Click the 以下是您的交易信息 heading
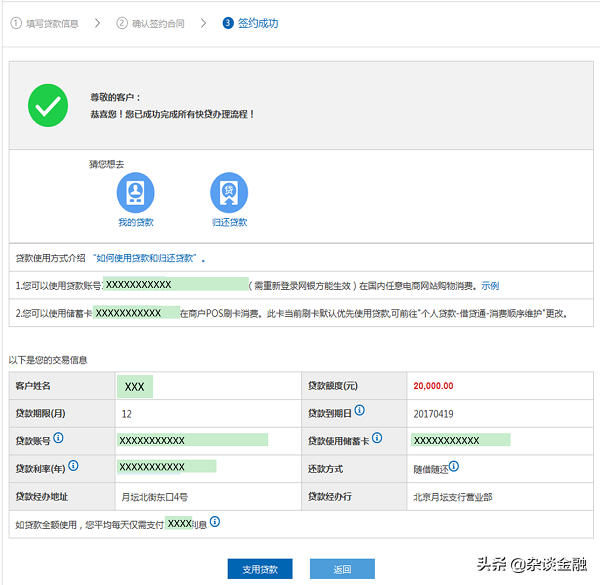Screen dimensions: 600x585 48,360
